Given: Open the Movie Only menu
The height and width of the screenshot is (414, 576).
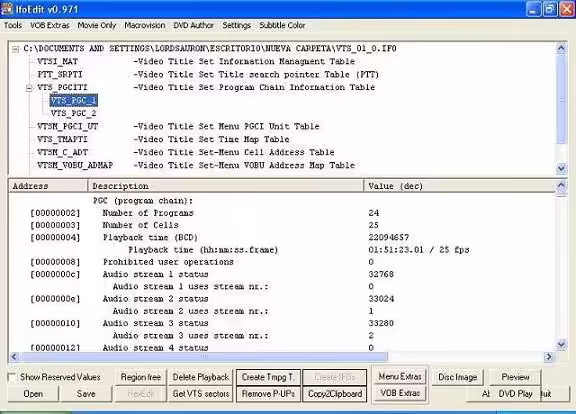Looking at the screenshot, I should [97, 25].
